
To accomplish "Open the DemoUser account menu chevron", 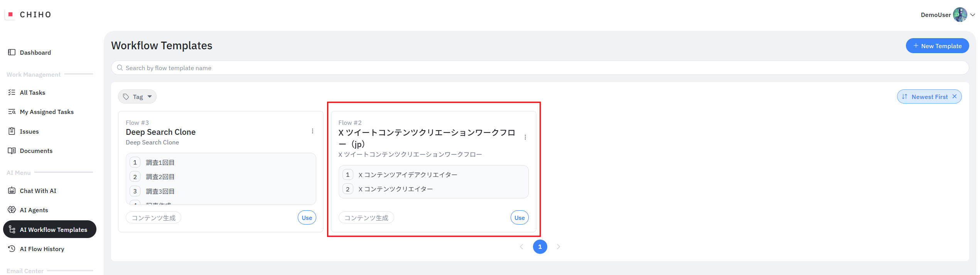I will click(973, 15).
